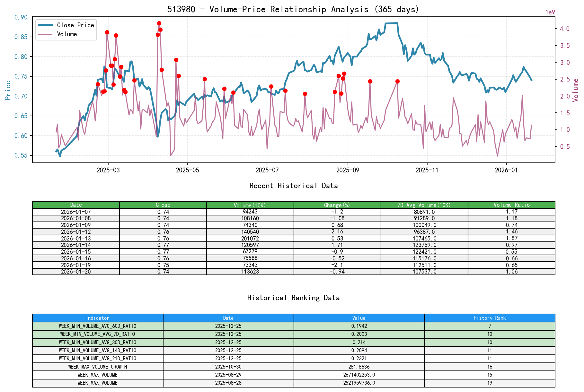Click the Volume axis label

click(x=576, y=90)
